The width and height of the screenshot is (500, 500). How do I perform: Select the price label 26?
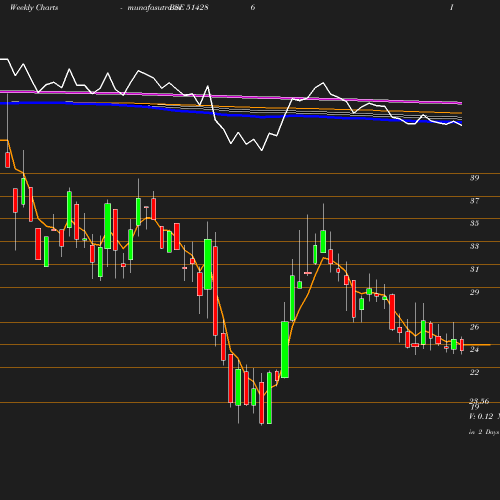474,327
